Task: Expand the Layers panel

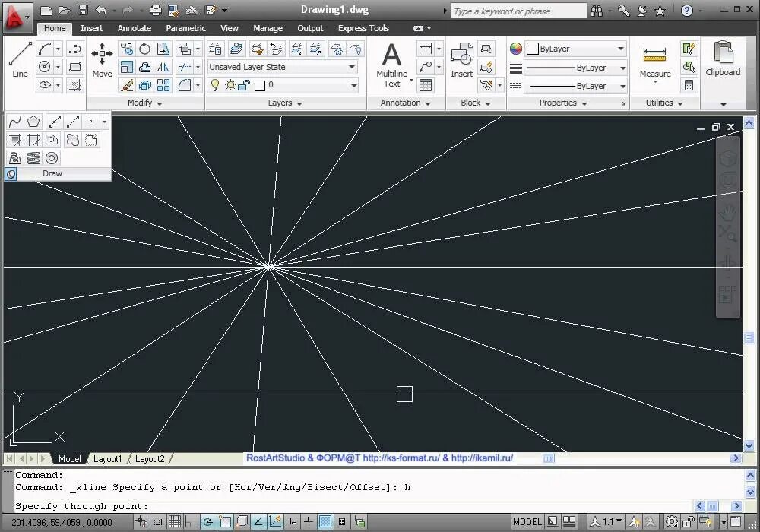Action: 285,103
